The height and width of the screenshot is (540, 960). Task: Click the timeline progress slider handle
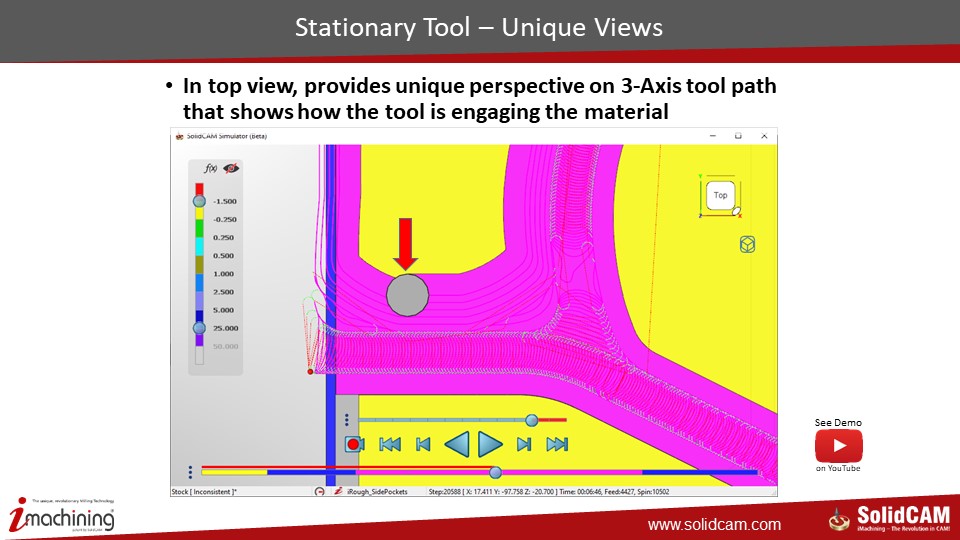click(x=495, y=472)
